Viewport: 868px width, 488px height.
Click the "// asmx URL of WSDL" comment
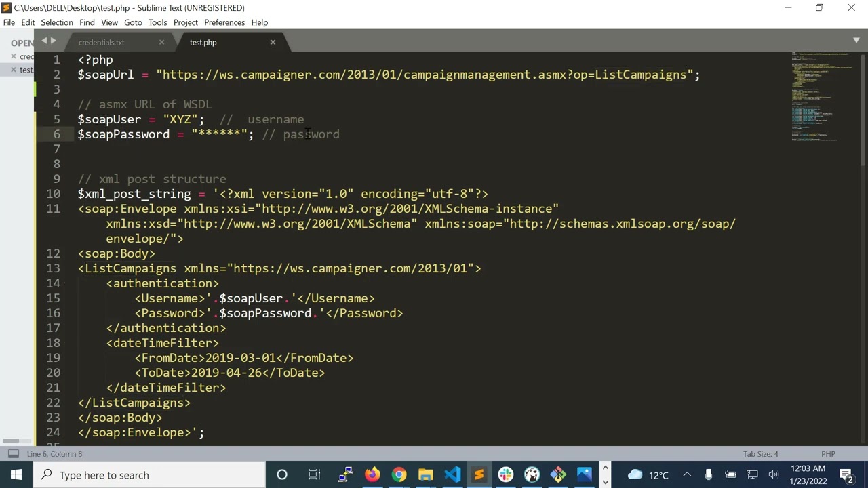coord(144,104)
